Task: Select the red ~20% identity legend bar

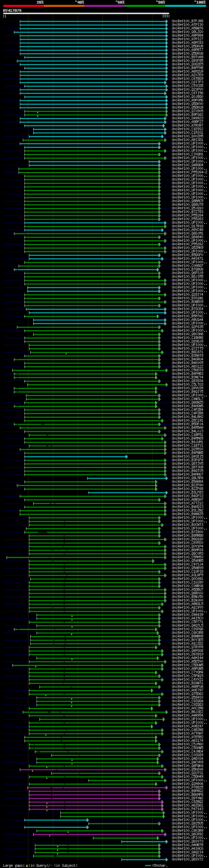Action: click(x=23, y=6)
